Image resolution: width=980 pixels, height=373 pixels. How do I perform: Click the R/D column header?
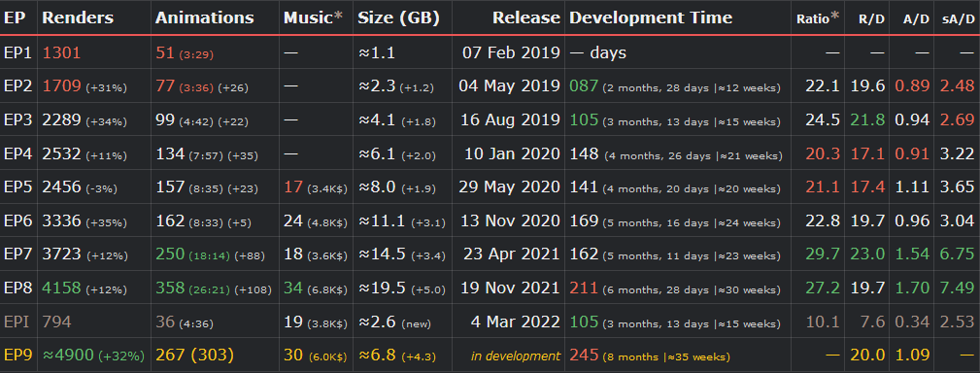tap(870, 19)
